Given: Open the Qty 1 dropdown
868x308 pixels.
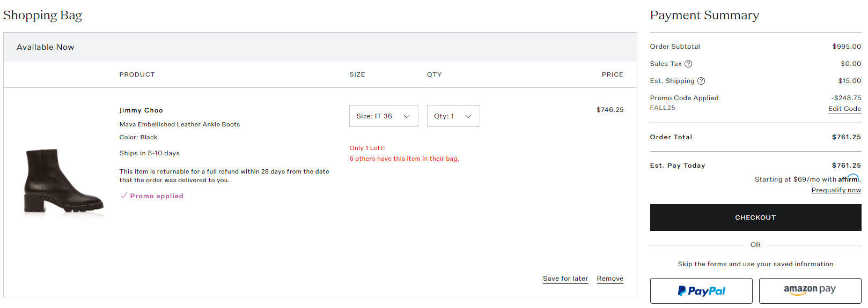Looking at the screenshot, I should point(453,116).
